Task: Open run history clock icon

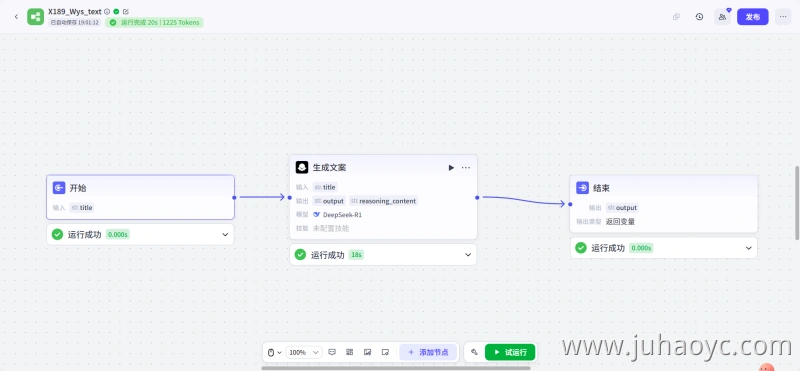Action: point(699,17)
